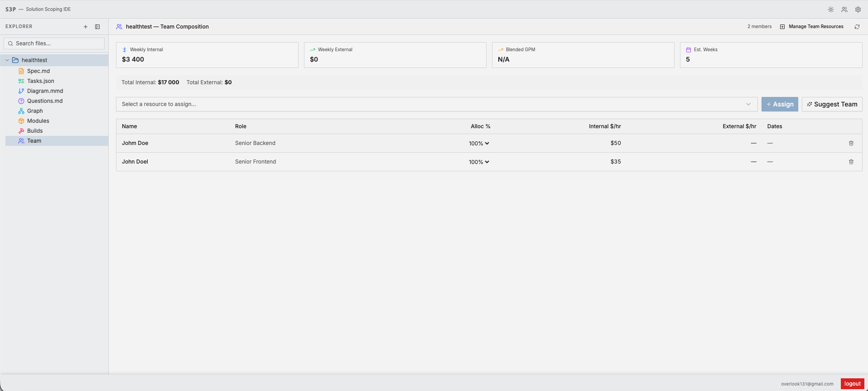Viewport: 868px width, 391px height.
Task: Click the Est. Weeks calendar icon
Action: (689, 50)
